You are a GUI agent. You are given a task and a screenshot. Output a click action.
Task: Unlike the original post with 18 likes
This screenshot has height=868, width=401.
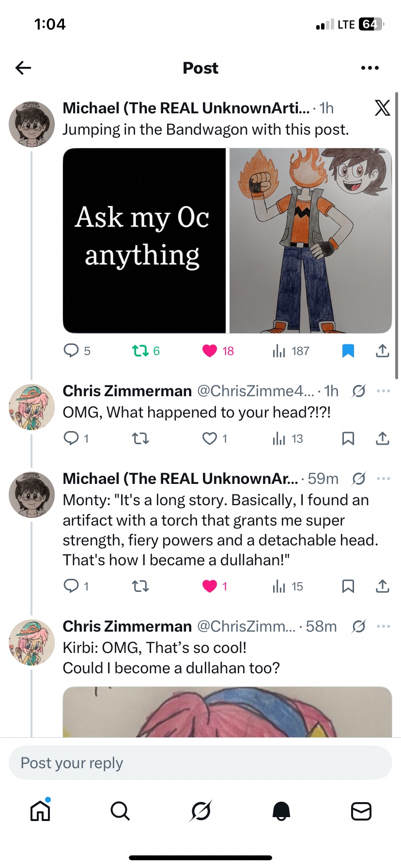click(x=210, y=350)
